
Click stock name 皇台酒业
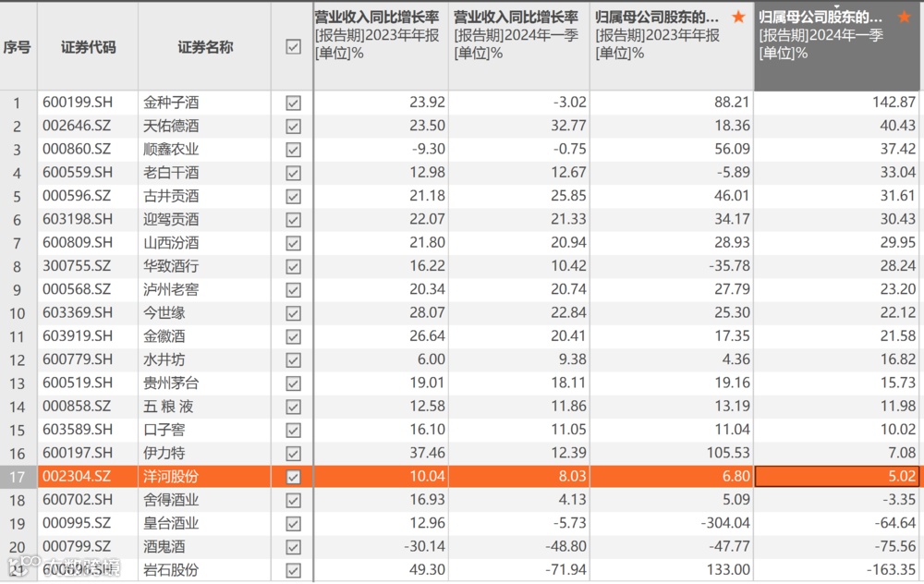tap(171, 523)
